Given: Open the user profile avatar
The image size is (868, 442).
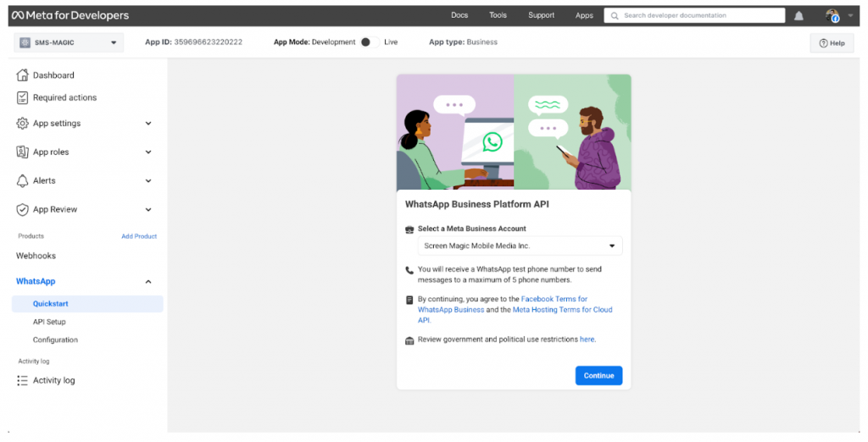Looking at the screenshot, I should [x=832, y=15].
